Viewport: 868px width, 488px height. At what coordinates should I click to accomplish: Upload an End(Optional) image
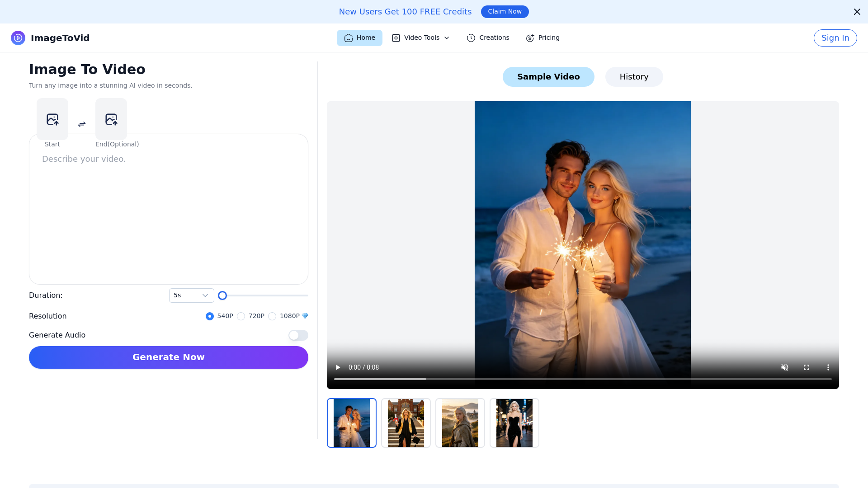[111, 119]
